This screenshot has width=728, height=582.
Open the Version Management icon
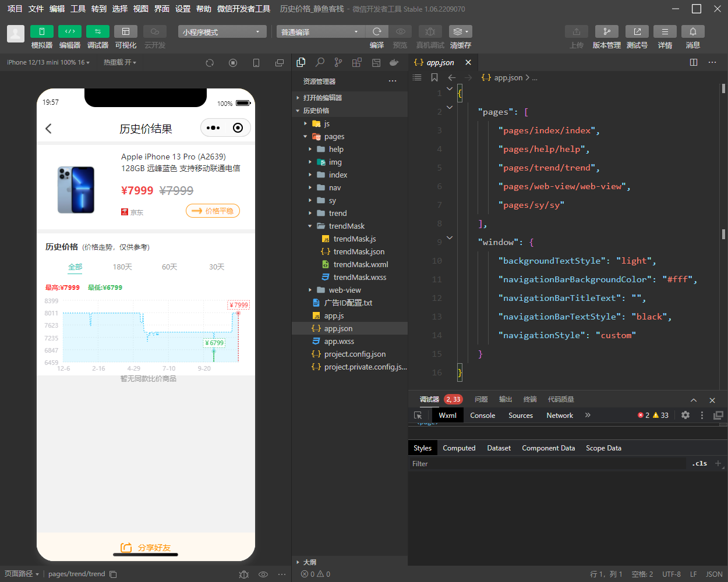[606, 31]
